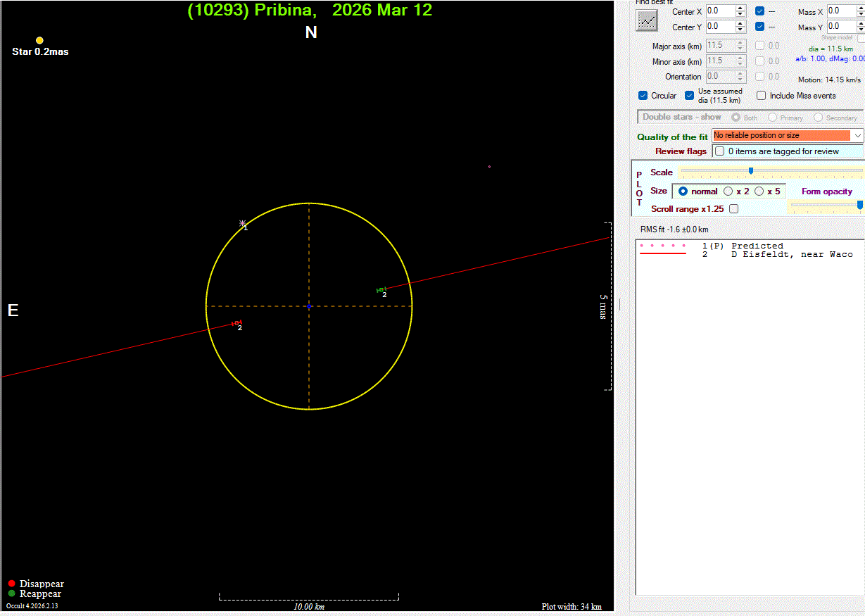This screenshot has width=865, height=616.
Task: Click the green reappear event marker
Action: pyautogui.click(x=381, y=289)
